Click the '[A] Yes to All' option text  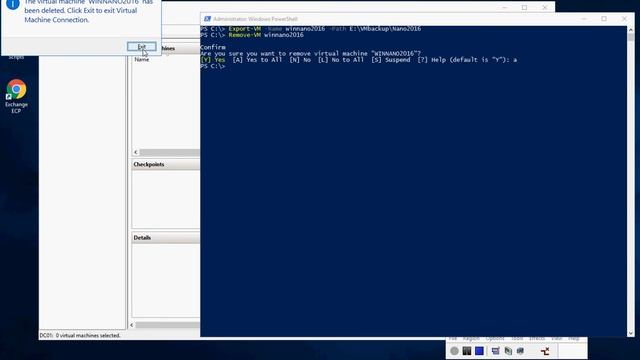(257, 60)
